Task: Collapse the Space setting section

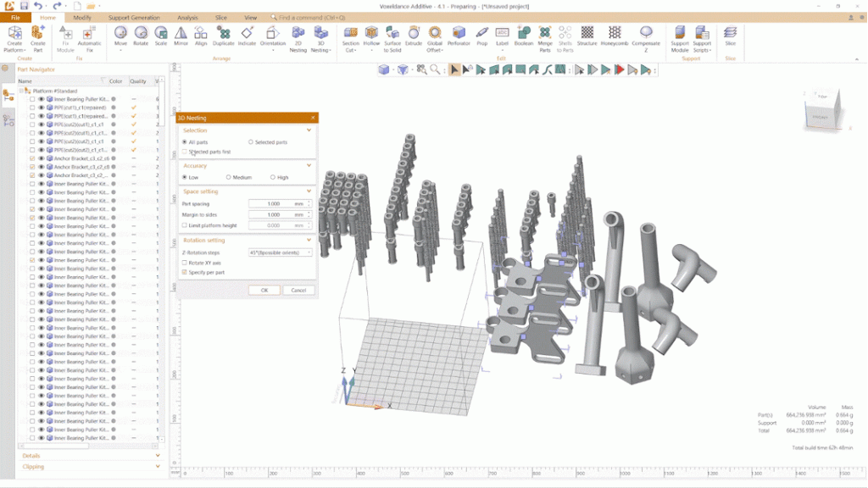Action: (x=310, y=191)
